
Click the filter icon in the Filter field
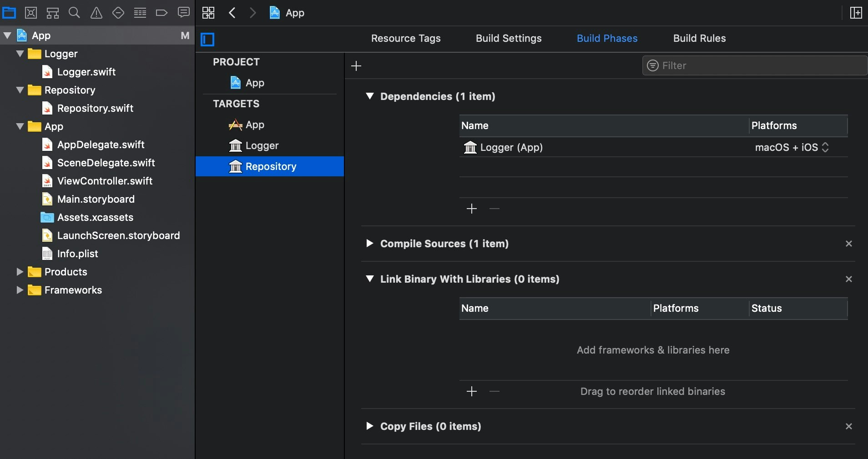[653, 65]
